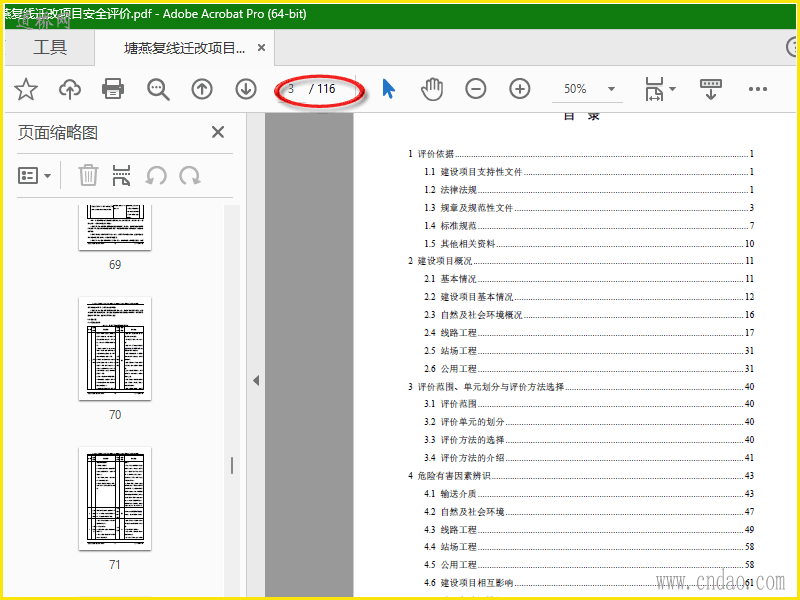Go to previous page up arrow
The height and width of the screenshot is (600, 800).
tap(202, 89)
